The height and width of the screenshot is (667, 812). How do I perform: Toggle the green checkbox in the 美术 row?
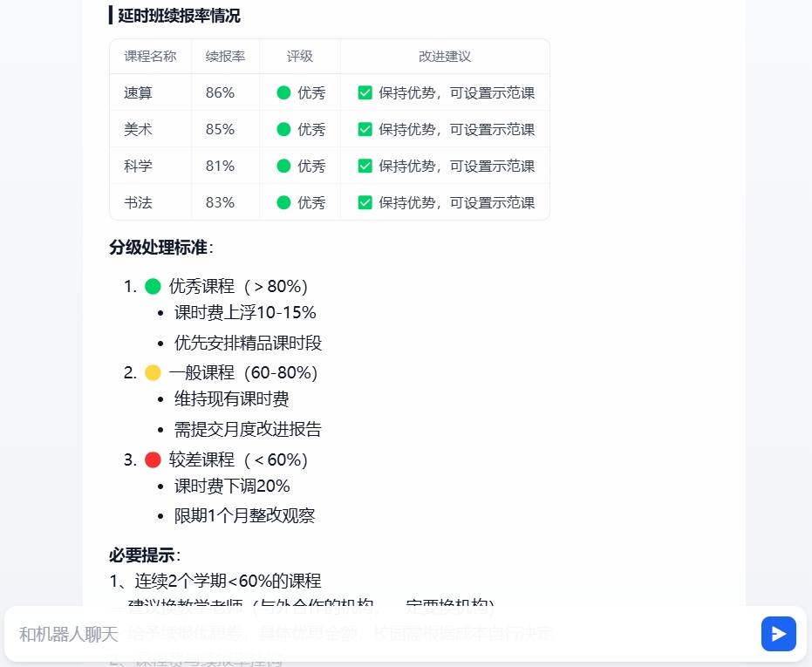[x=365, y=129]
